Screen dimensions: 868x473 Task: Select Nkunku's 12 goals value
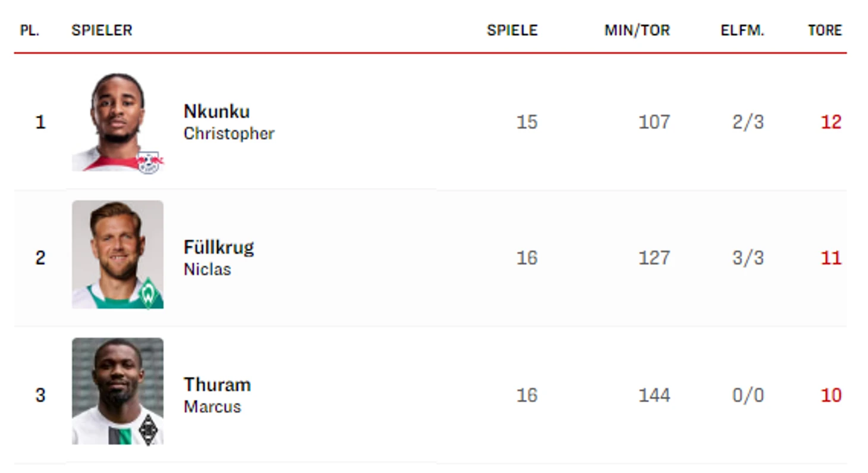coord(831,122)
